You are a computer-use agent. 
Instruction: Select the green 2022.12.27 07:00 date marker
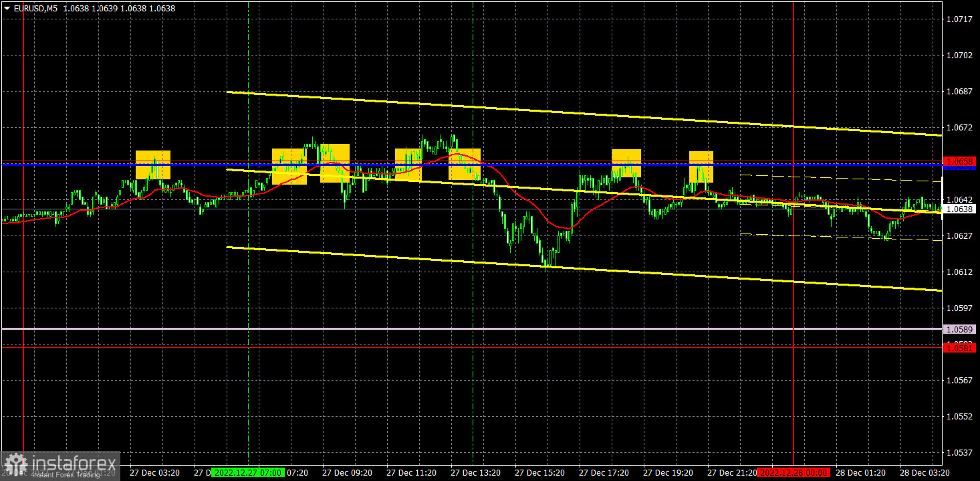(248, 472)
